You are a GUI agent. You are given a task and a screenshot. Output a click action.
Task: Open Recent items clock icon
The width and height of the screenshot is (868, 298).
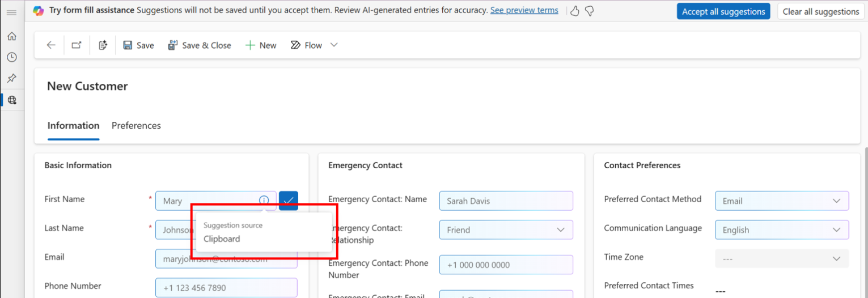click(x=12, y=57)
